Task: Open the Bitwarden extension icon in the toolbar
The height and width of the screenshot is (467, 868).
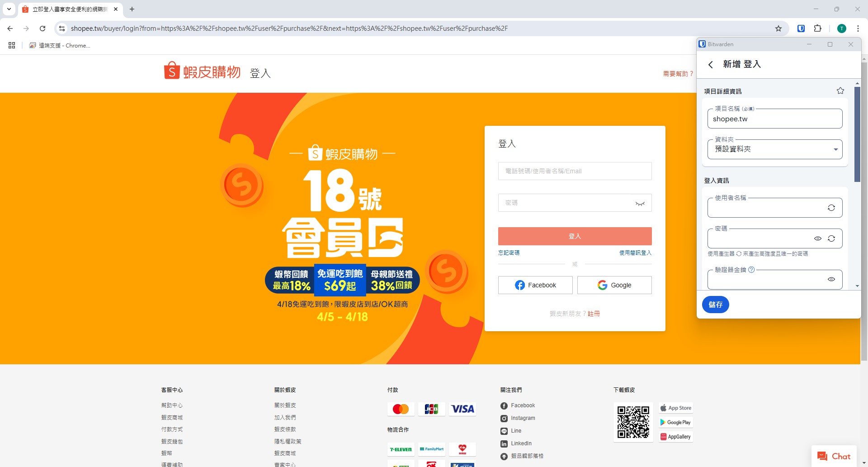Action: click(801, 28)
